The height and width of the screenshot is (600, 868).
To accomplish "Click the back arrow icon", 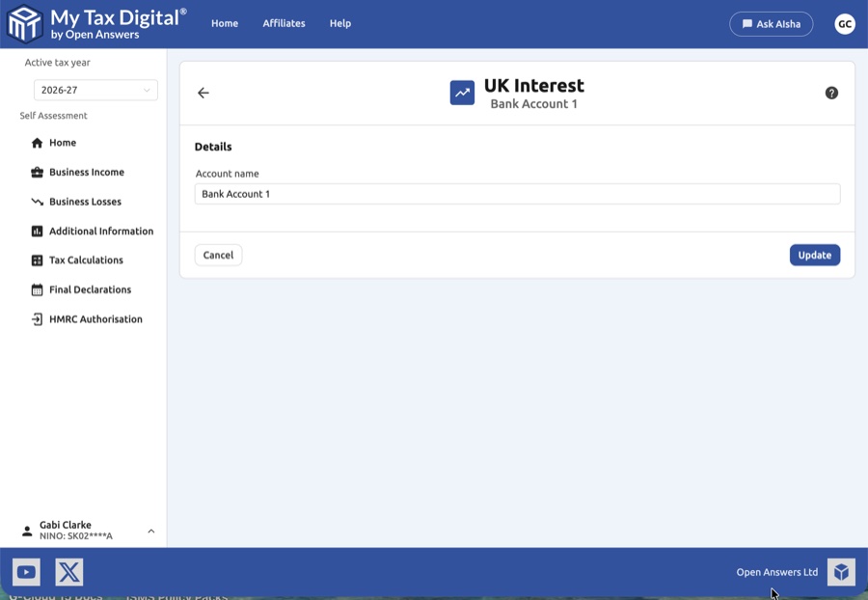I will tap(203, 94).
